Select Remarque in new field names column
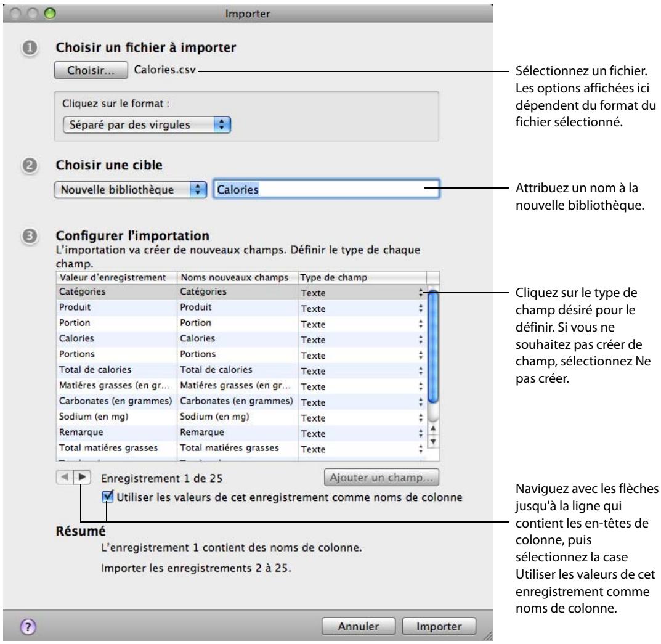This screenshot has height=644, width=661. 202,432
